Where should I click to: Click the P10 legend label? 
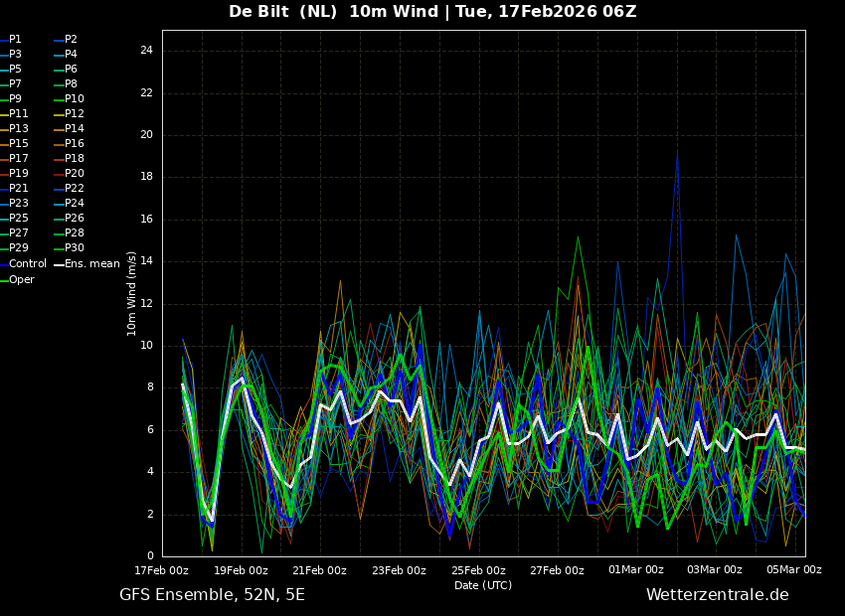(x=74, y=99)
